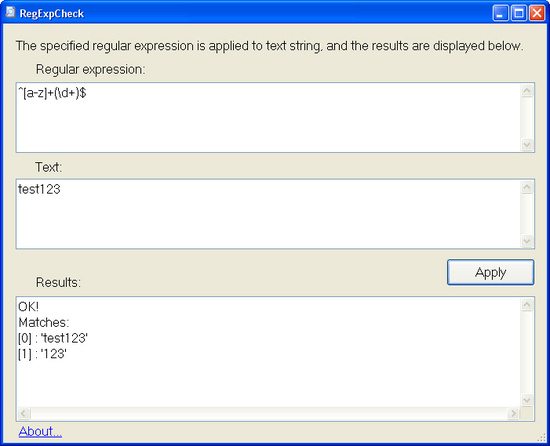Click left arrow of Results horizontal scrollbar

pyautogui.click(x=24, y=414)
